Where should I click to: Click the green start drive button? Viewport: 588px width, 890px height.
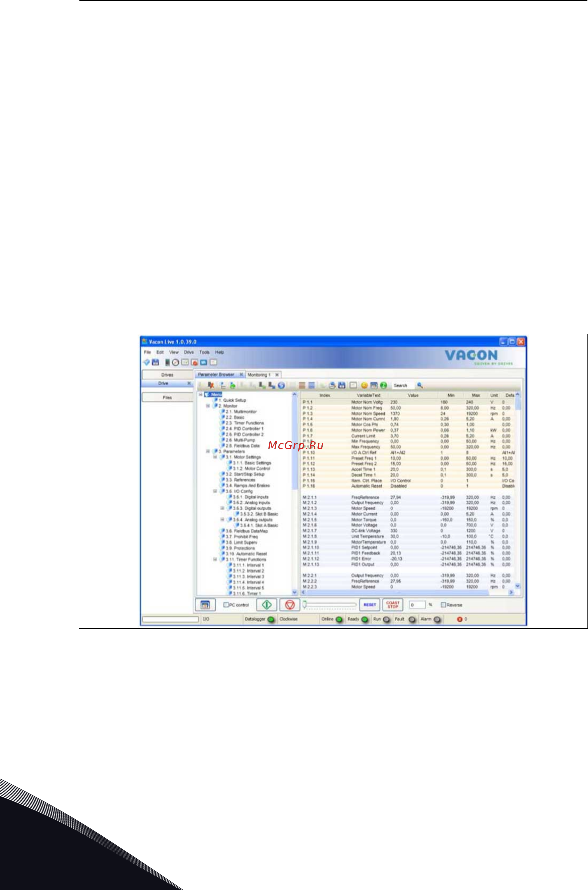click(x=267, y=605)
